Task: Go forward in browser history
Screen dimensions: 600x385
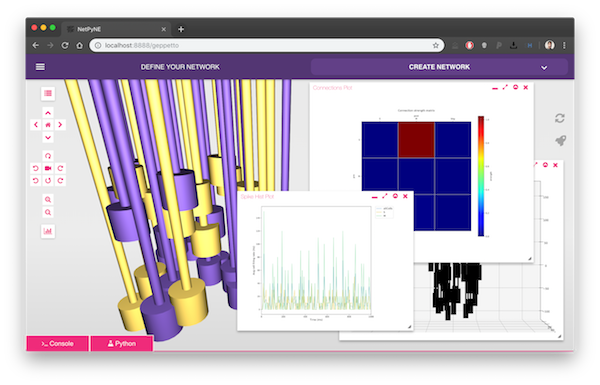Action: pyautogui.click(x=50, y=45)
